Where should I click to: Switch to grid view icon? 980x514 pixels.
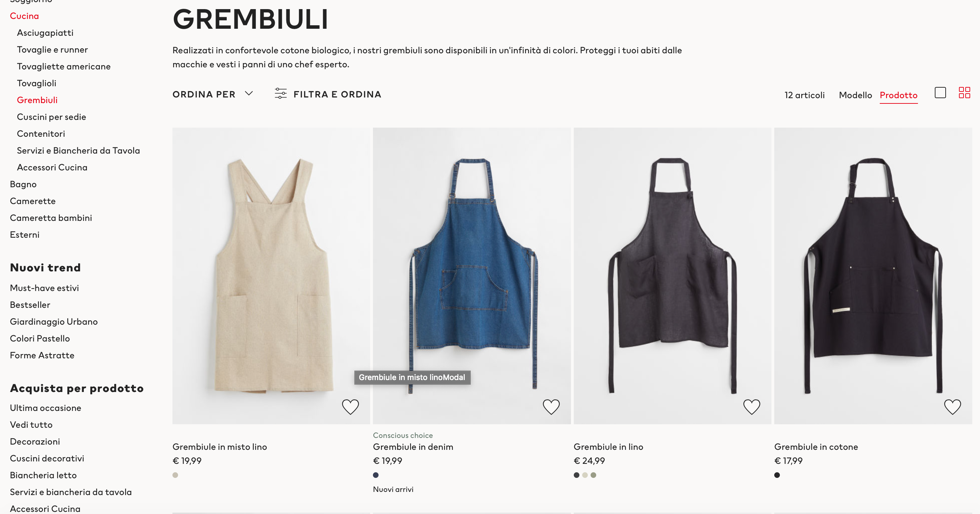tap(964, 93)
